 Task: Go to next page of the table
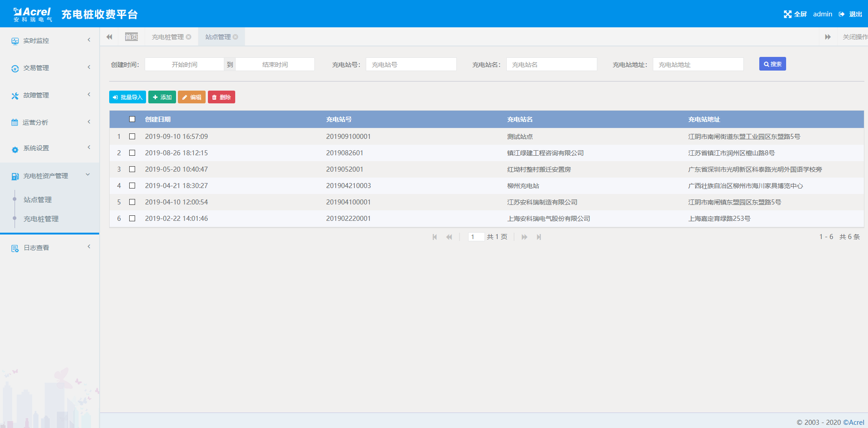click(525, 237)
